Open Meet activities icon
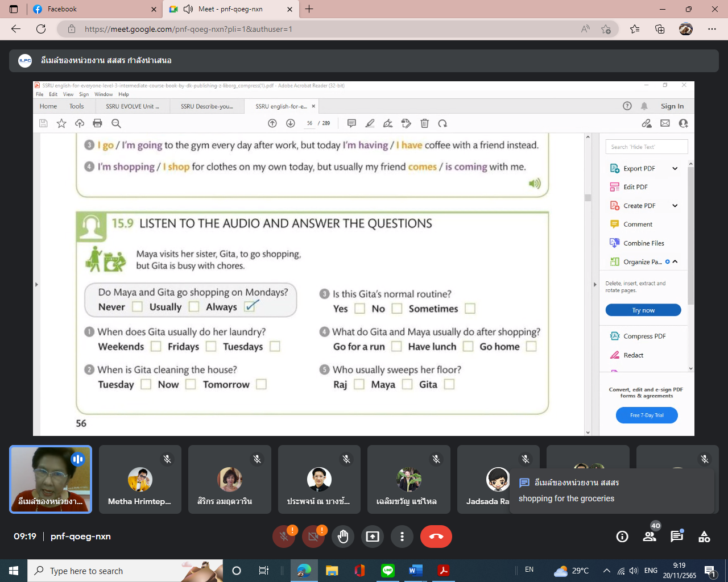 (x=704, y=537)
